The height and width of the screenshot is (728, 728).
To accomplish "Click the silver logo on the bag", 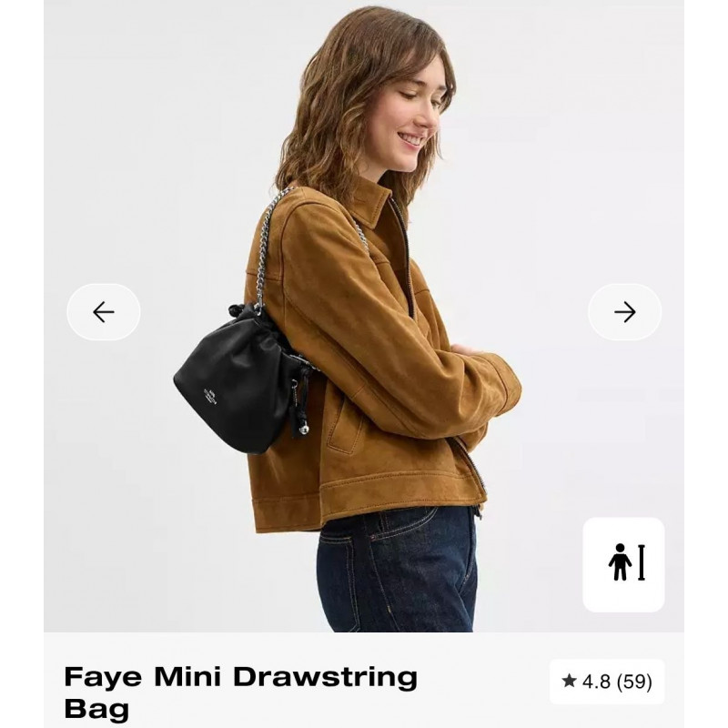I will coord(210,397).
